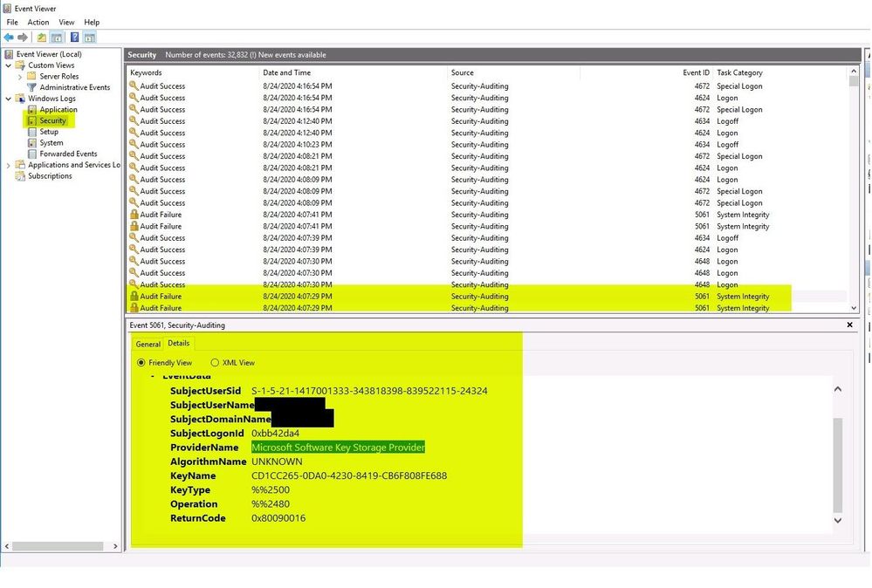Click event list scrollbar up arrow
Viewport: 872px width, 588px height.
(x=854, y=72)
